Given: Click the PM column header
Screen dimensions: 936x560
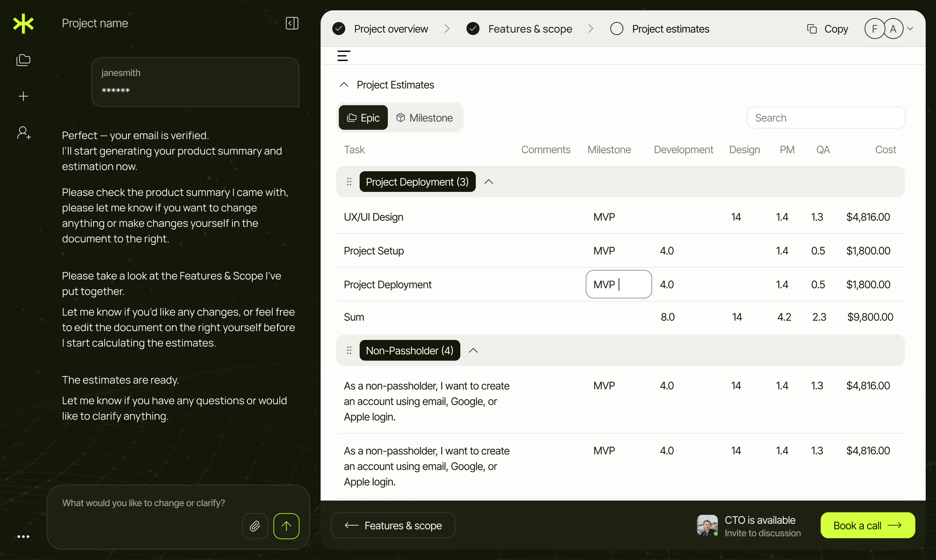Looking at the screenshot, I should coord(787,150).
